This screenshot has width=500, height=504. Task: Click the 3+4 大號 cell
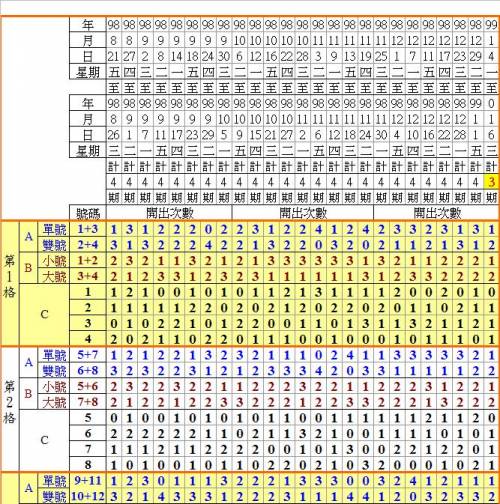(88, 276)
